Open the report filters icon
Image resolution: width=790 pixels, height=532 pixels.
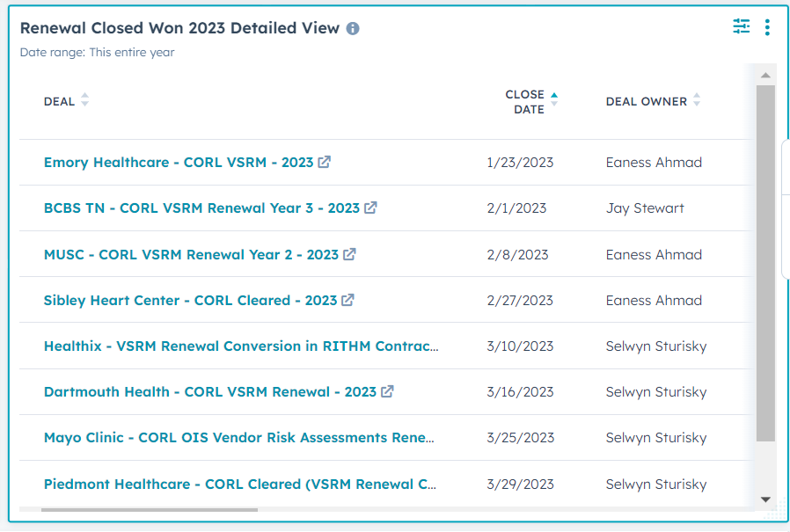click(742, 27)
